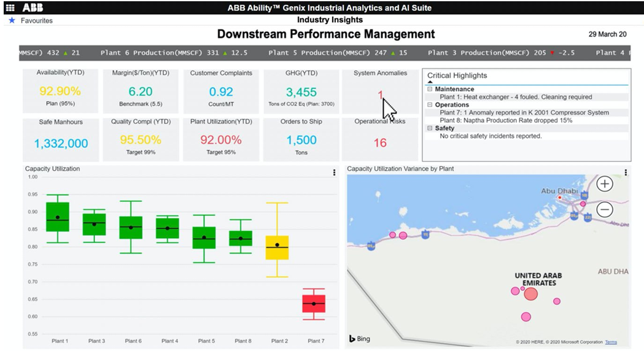This screenshot has width=644, height=351.
Task: Open the Operational Risks tile
Action: (x=380, y=139)
